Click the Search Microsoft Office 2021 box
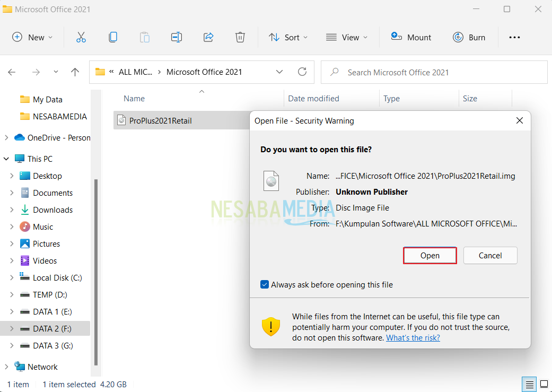 pos(434,72)
